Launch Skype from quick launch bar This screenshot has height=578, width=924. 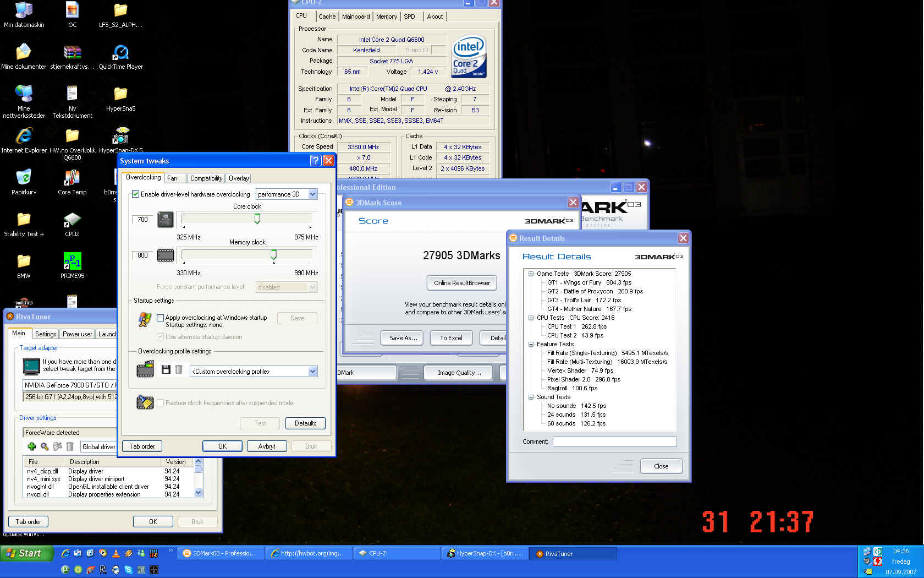128,570
